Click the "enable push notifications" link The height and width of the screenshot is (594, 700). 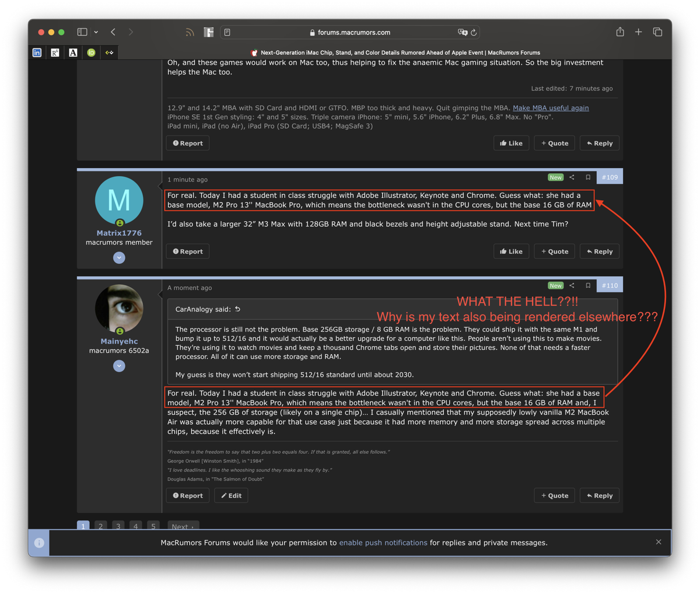point(383,543)
